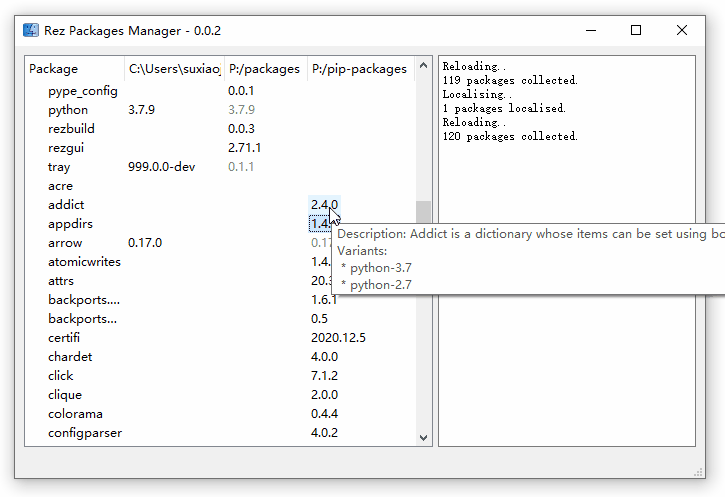Image resolution: width=725 pixels, height=497 pixels.
Task: Click the P:/packages column header
Action: point(265,69)
